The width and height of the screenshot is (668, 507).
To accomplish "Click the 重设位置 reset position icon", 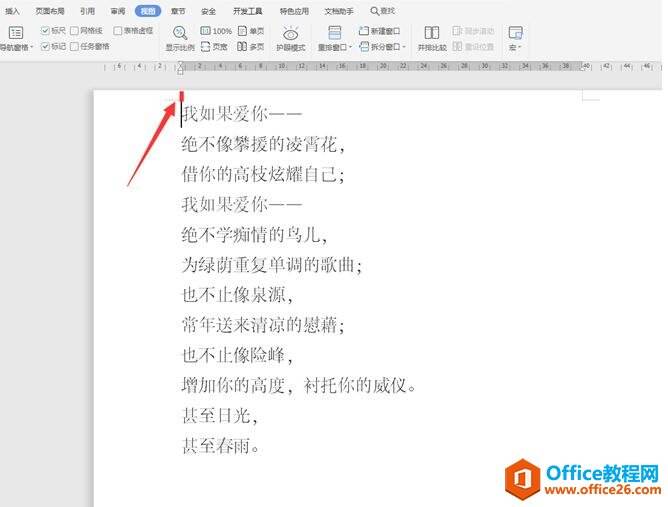I will (x=457, y=46).
